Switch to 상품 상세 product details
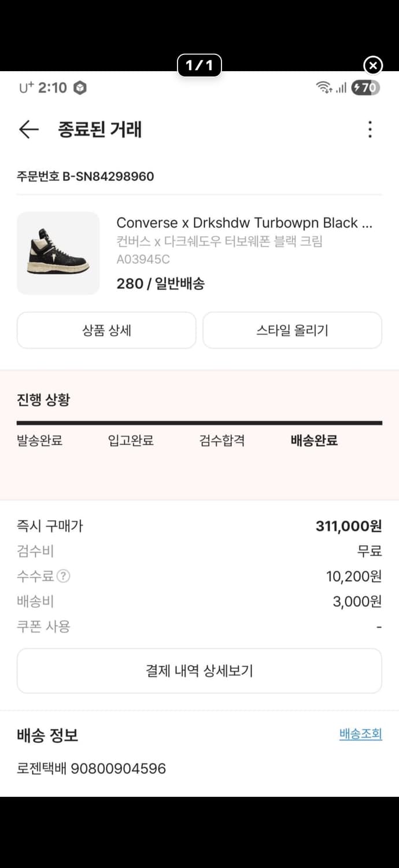Screen dimensions: 399x868 pyautogui.click(x=106, y=330)
